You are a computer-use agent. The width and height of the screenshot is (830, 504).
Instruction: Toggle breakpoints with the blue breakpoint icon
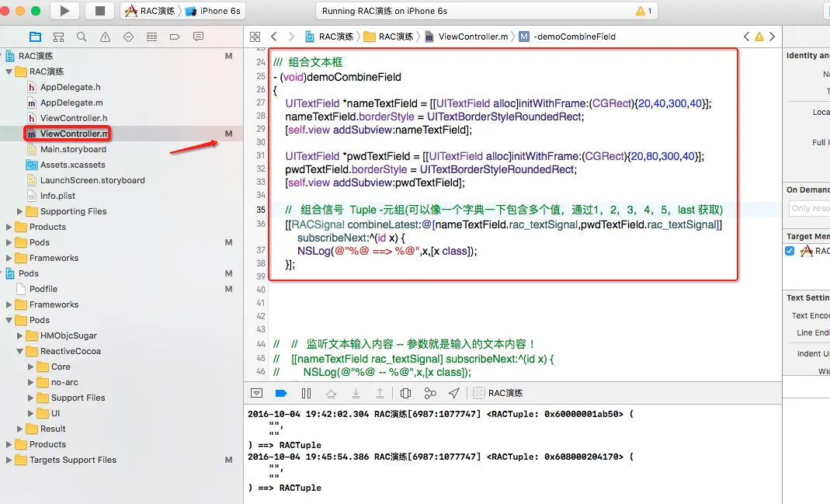tap(281, 393)
